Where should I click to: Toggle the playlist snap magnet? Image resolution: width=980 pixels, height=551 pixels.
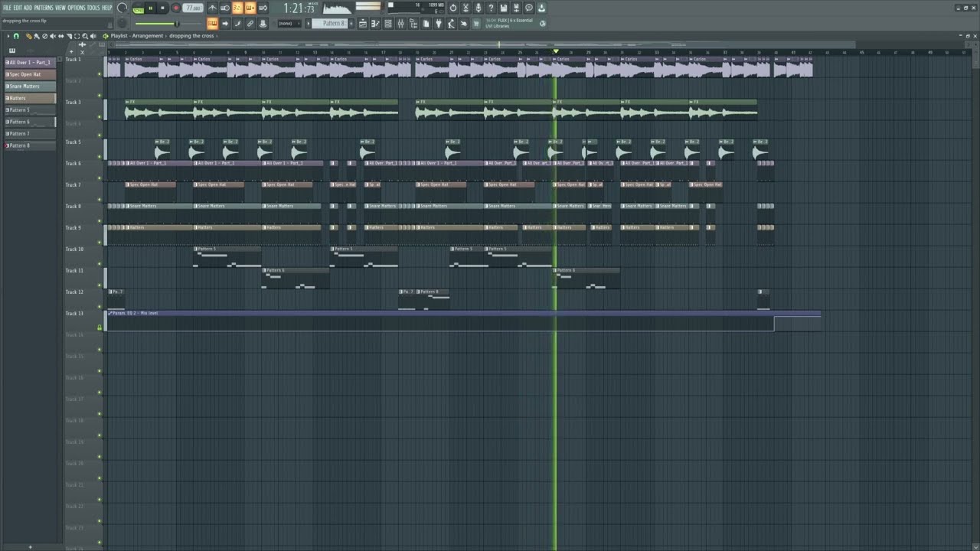16,36
